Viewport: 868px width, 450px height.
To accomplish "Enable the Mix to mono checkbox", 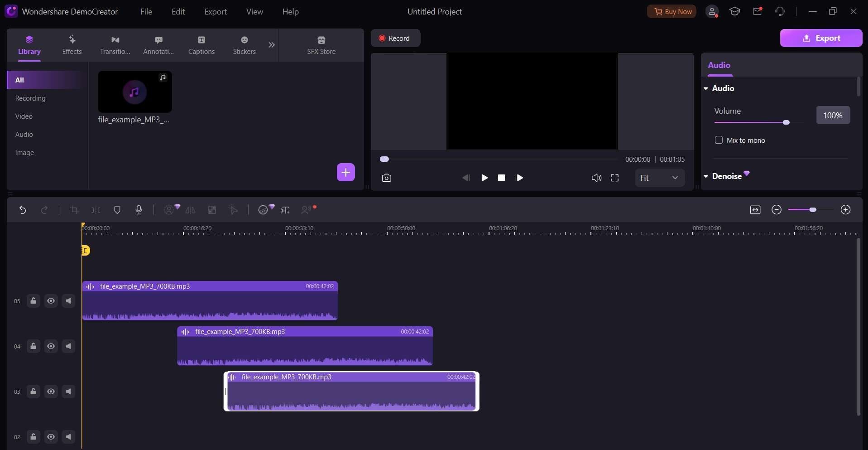I will tap(719, 140).
